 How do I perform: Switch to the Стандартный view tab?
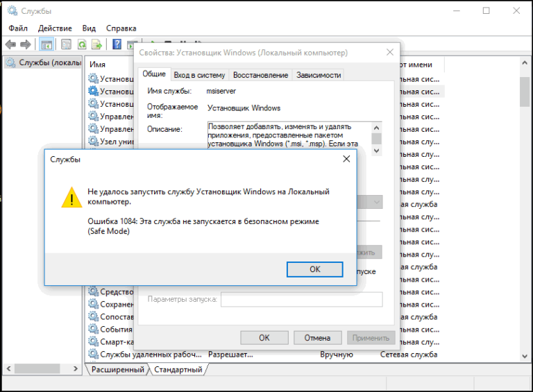pos(178,370)
